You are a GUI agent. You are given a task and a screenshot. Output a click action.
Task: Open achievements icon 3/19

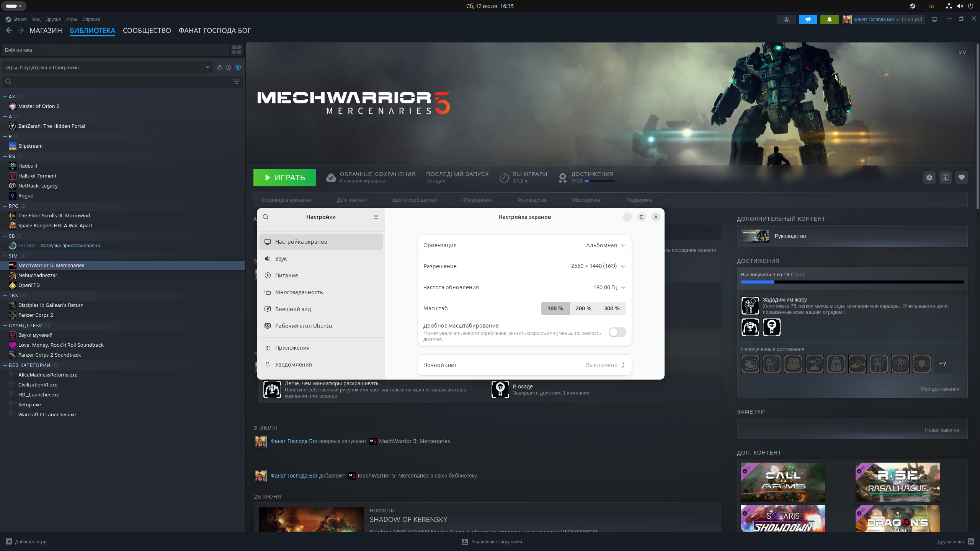coord(562,178)
